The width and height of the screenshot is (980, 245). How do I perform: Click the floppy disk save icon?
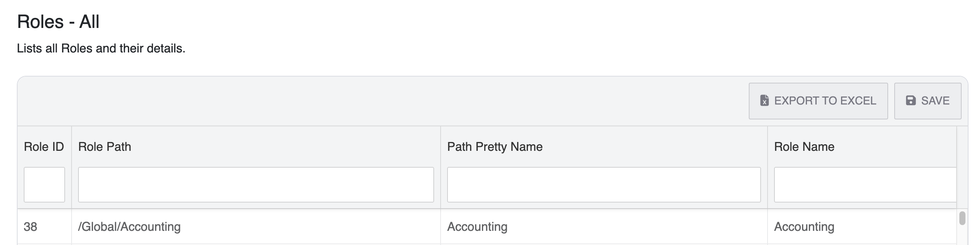911,101
